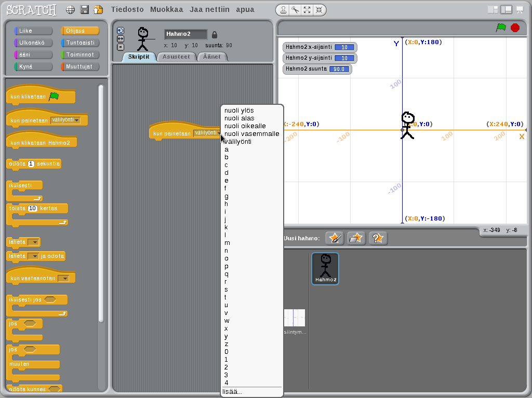Click 'lisää...' to show more keys

(x=252, y=392)
